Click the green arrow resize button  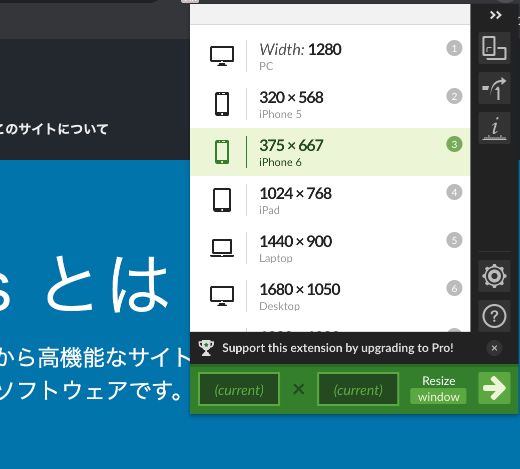click(x=494, y=388)
